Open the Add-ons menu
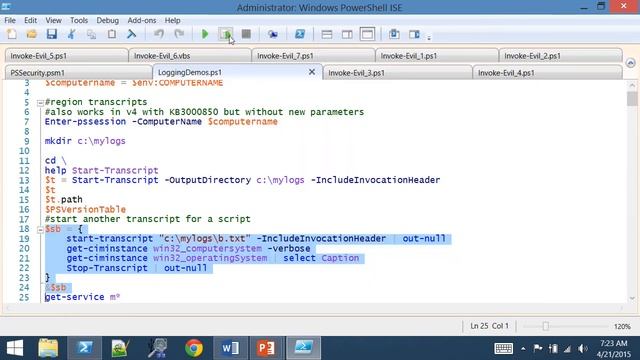This screenshot has width=640, height=360. click(142, 20)
